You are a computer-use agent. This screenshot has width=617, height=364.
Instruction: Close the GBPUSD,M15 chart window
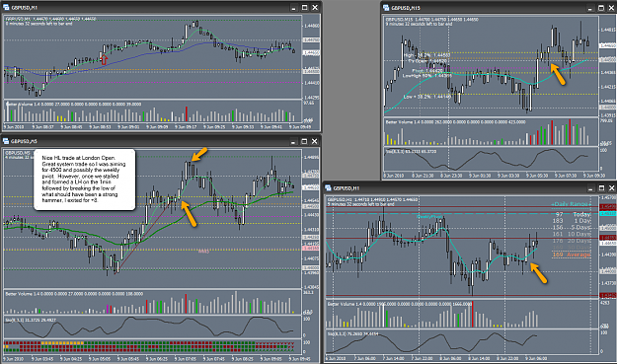(x=611, y=8)
